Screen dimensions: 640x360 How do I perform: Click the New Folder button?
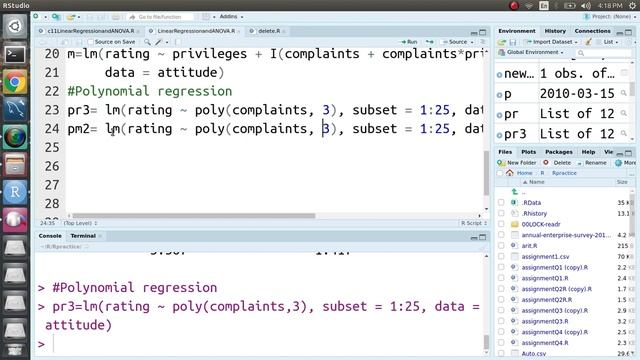click(x=517, y=162)
